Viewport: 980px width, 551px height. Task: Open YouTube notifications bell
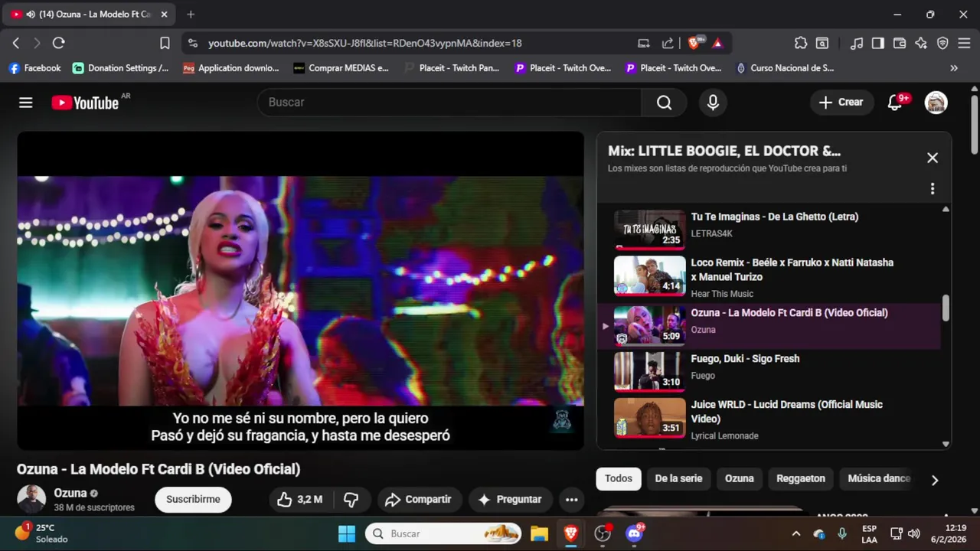click(894, 103)
